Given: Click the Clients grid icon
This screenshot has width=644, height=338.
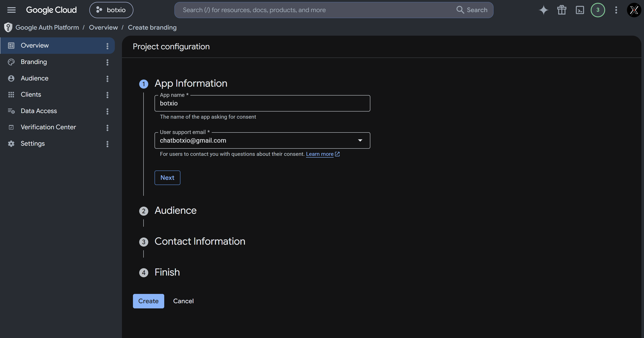Looking at the screenshot, I should pyautogui.click(x=11, y=95).
